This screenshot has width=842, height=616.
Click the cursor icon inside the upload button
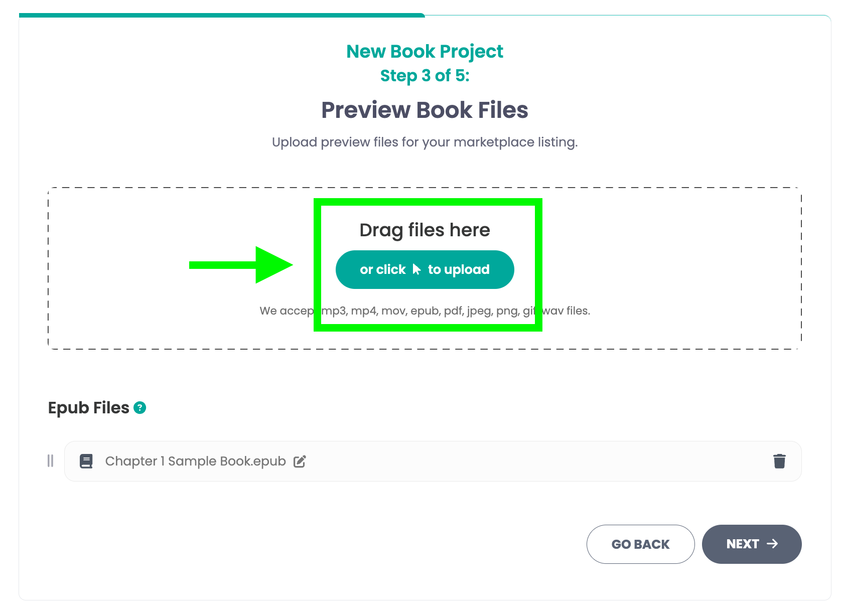[416, 270]
